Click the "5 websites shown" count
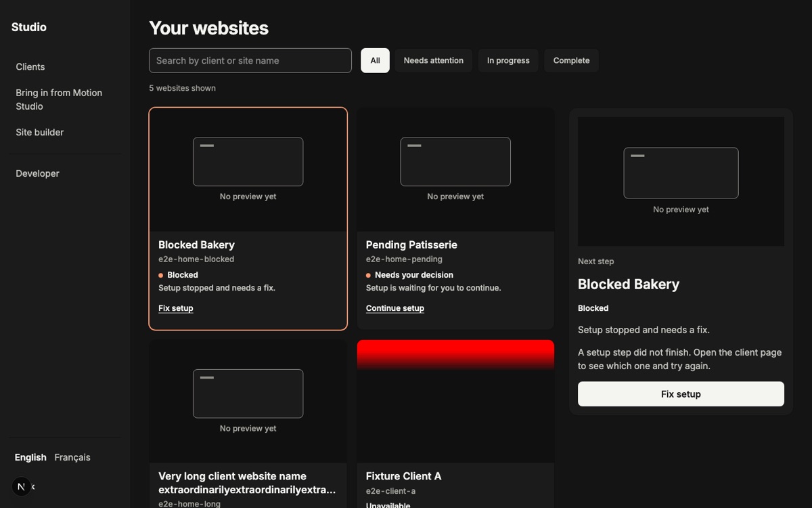 183,88
